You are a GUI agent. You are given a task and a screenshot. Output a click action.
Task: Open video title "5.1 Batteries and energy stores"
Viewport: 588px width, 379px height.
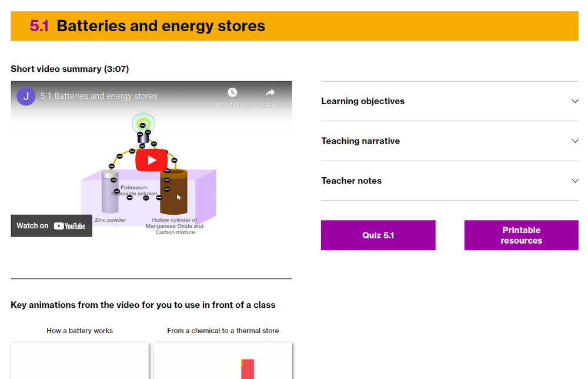click(98, 95)
